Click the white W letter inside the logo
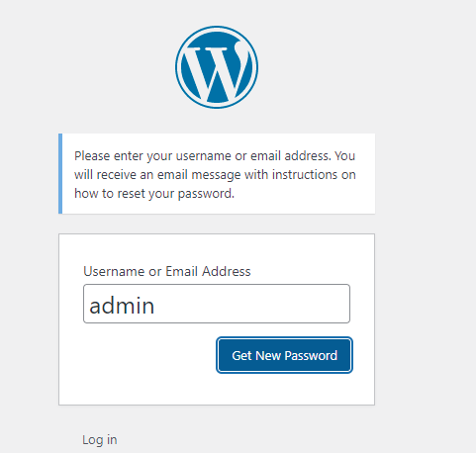476x453 pixels. coord(217,71)
